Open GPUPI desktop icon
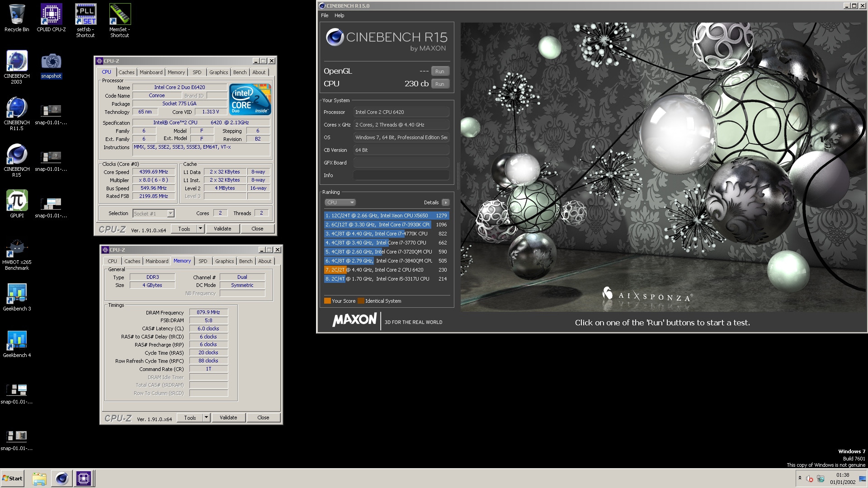 (x=17, y=204)
